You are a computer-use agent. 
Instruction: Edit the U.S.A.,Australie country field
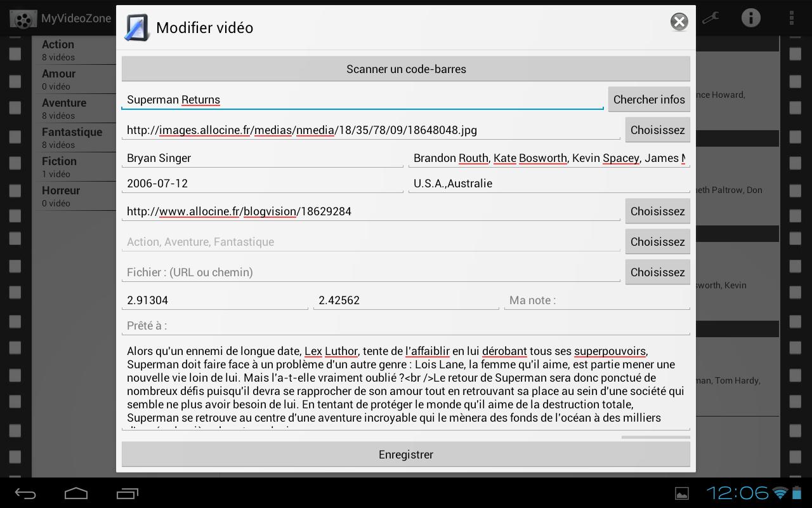(x=549, y=183)
